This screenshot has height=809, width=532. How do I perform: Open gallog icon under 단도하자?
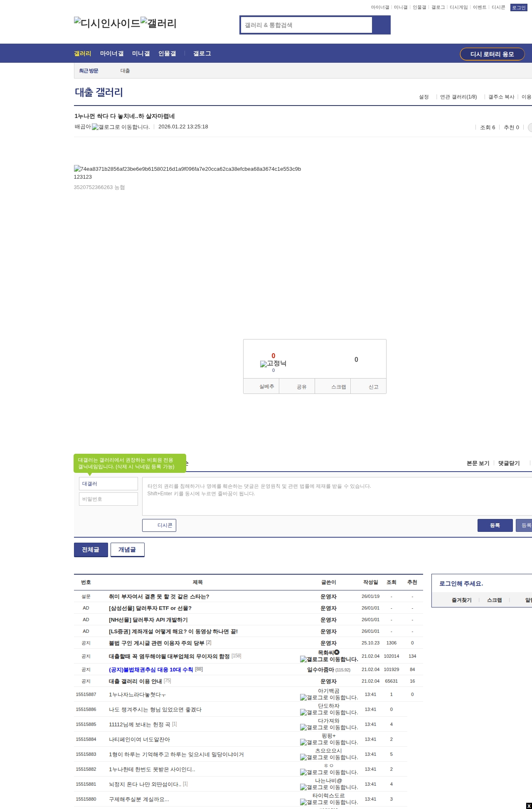(x=329, y=713)
